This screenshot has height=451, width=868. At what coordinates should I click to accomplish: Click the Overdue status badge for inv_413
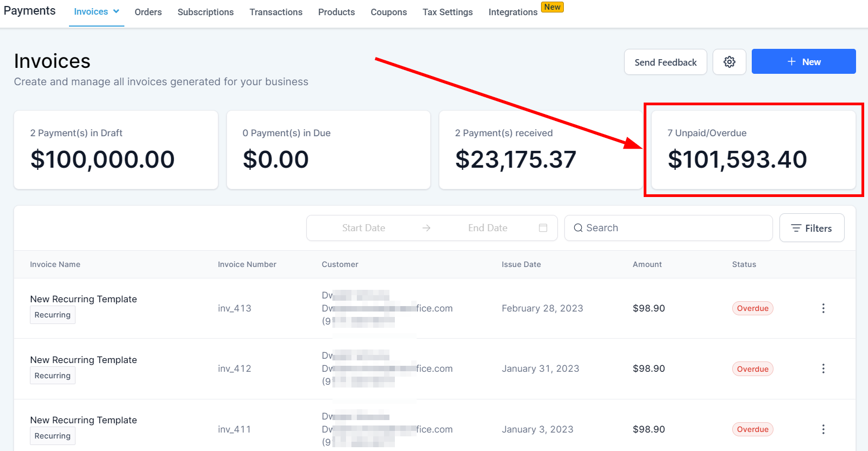(752, 308)
